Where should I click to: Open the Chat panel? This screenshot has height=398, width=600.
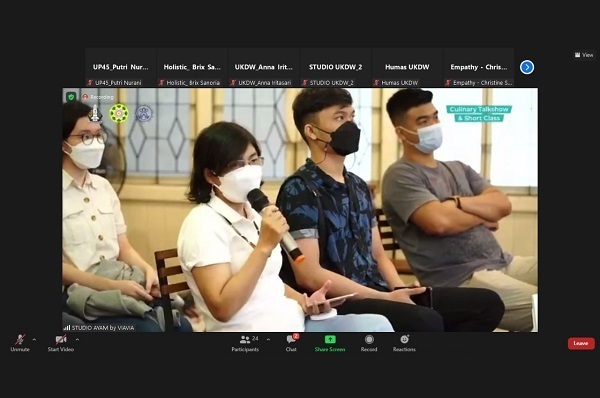pos(292,343)
